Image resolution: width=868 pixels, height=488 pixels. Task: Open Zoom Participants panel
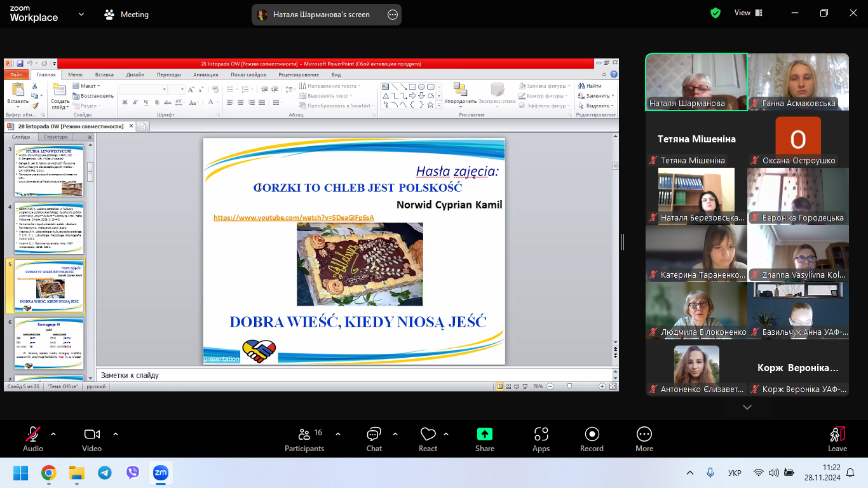pos(304,440)
